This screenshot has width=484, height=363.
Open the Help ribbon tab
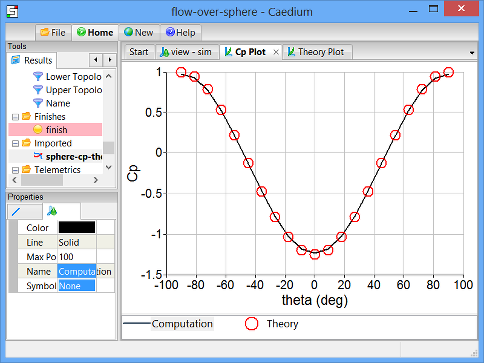click(x=181, y=33)
